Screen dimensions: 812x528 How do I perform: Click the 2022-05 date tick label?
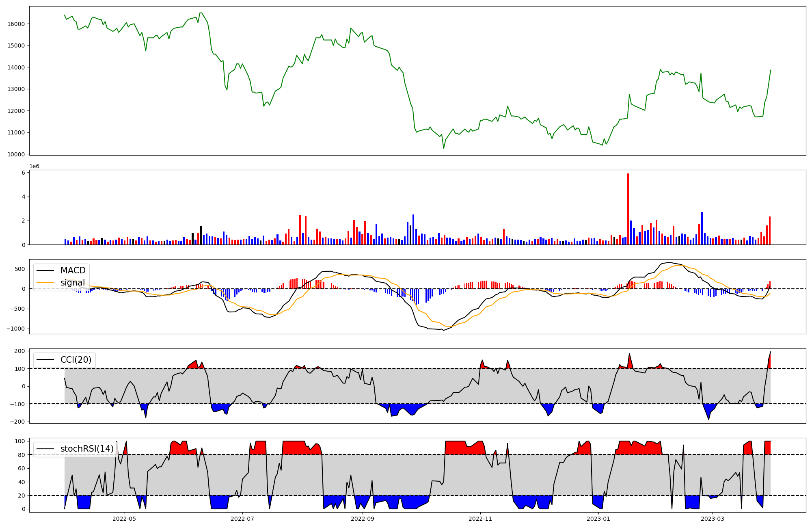[x=124, y=519]
